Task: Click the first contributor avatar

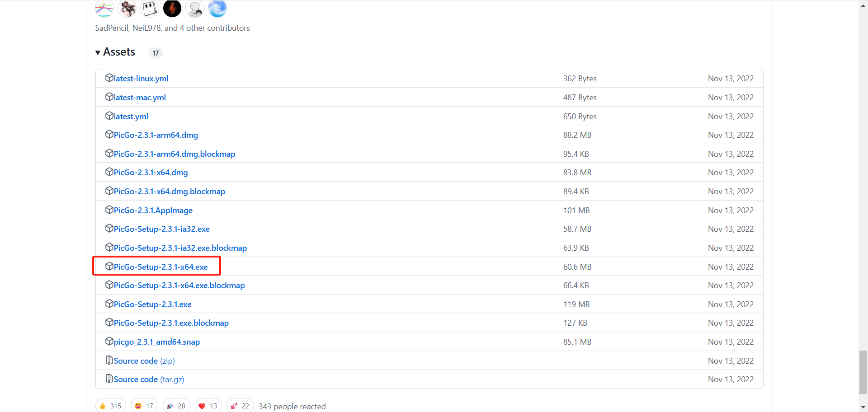Action: (104, 8)
